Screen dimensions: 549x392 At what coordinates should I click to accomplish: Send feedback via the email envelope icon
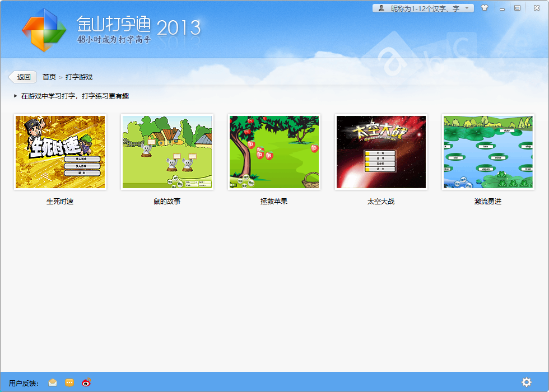click(x=52, y=382)
